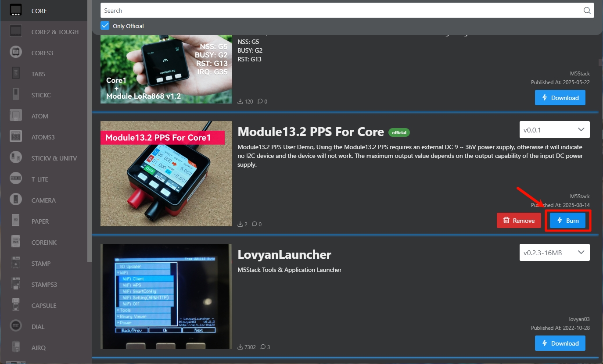Viewport: 603px width, 364px height.
Task: Open the LovyanLauncher preview image
Action: (x=166, y=296)
